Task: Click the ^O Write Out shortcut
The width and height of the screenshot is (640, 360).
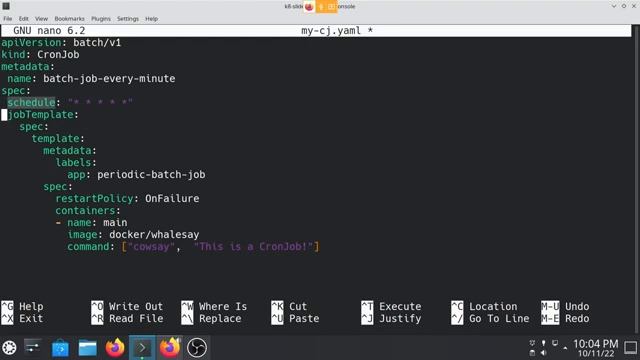Action: (127, 307)
